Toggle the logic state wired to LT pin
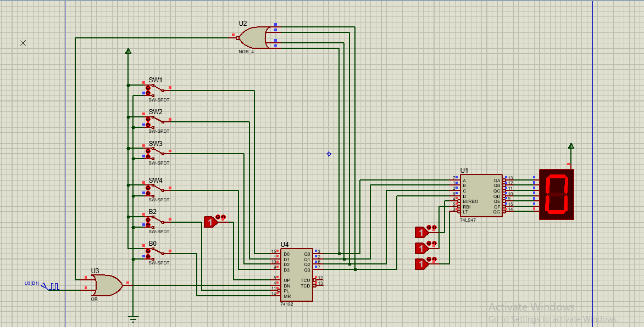The image size is (644, 327). coord(422,264)
